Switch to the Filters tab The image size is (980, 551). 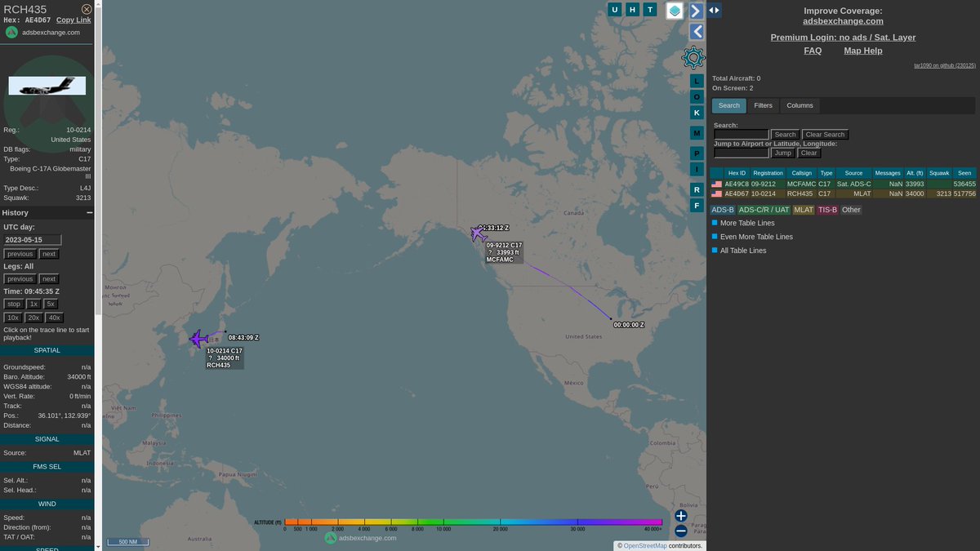[x=763, y=105]
